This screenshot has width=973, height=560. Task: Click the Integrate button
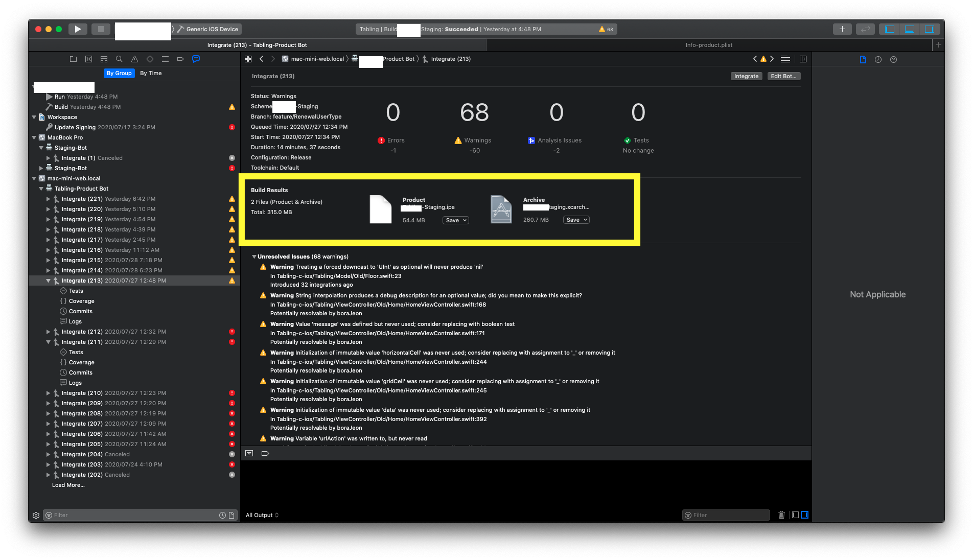[x=746, y=76]
